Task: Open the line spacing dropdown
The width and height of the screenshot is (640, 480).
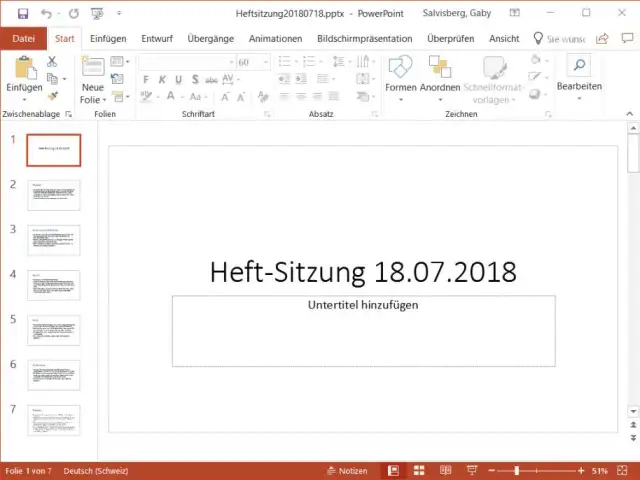Action: point(341,62)
